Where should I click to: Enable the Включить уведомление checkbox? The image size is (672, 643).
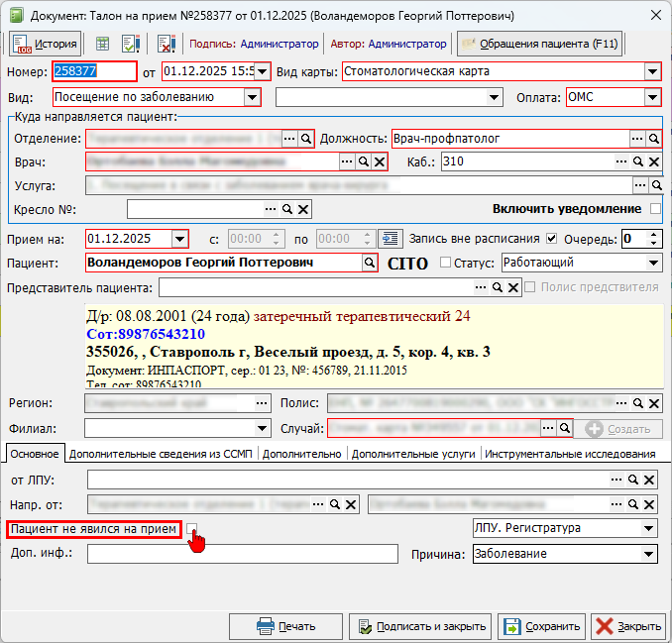654,209
